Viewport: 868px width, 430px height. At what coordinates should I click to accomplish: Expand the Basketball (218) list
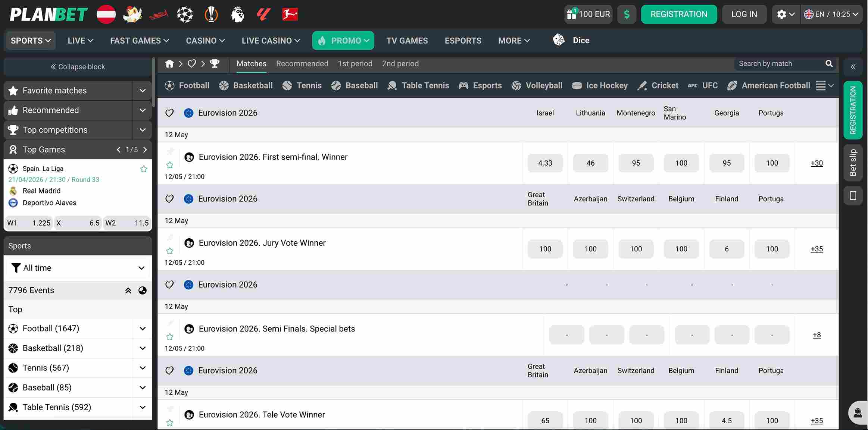(143, 348)
